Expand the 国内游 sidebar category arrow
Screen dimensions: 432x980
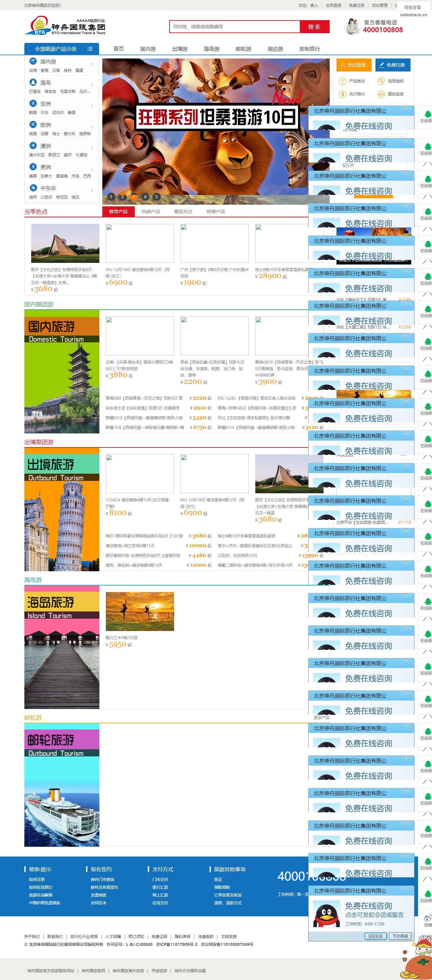click(x=92, y=64)
